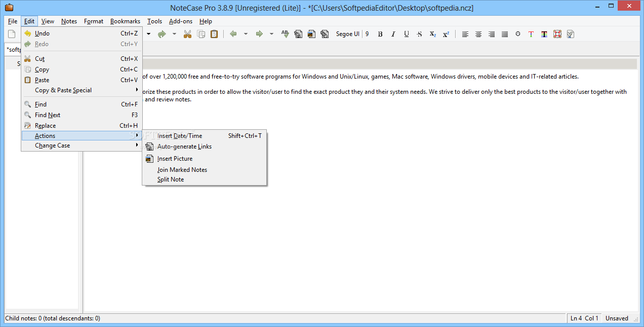Image resolution: width=644 pixels, height=327 pixels.
Task: Select Insert Picture in Actions submenu
Action: tap(205, 159)
